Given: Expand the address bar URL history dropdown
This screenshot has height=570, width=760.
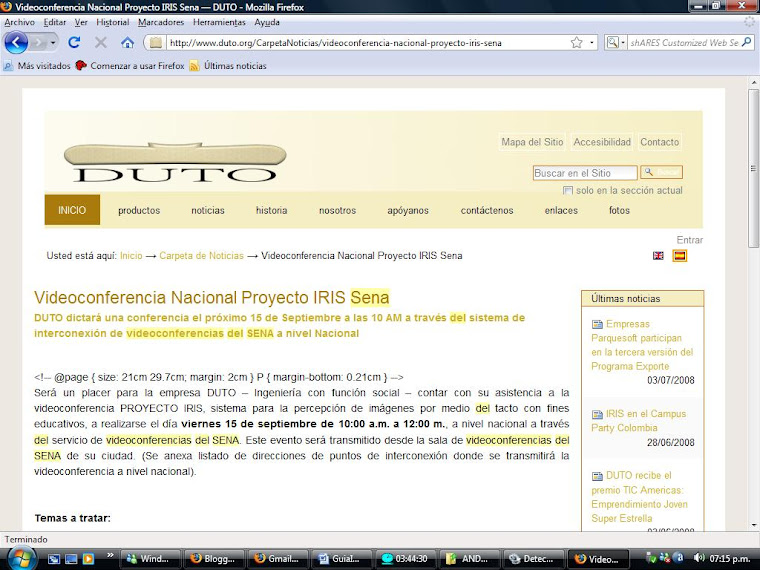Looking at the screenshot, I should pos(591,43).
